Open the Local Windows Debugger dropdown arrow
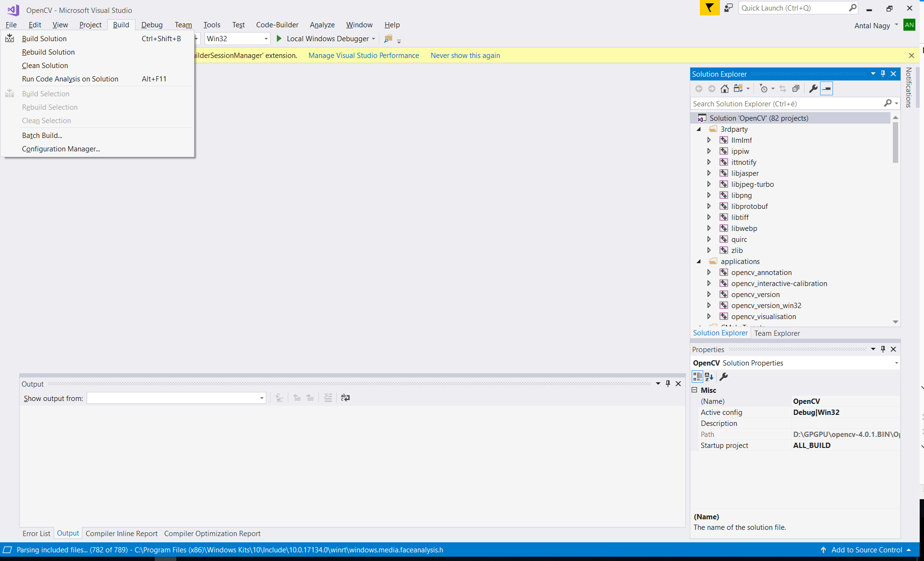The height and width of the screenshot is (561, 924). (x=374, y=38)
